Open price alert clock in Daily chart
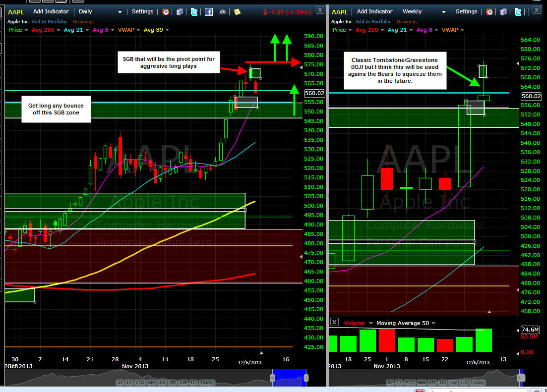Screen dimensions: 547x392 point(166,12)
